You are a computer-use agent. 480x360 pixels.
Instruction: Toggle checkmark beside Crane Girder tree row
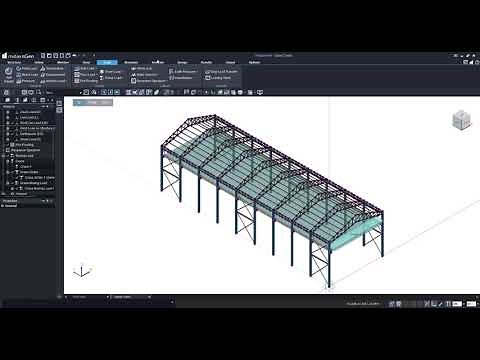(x=12, y=172)
